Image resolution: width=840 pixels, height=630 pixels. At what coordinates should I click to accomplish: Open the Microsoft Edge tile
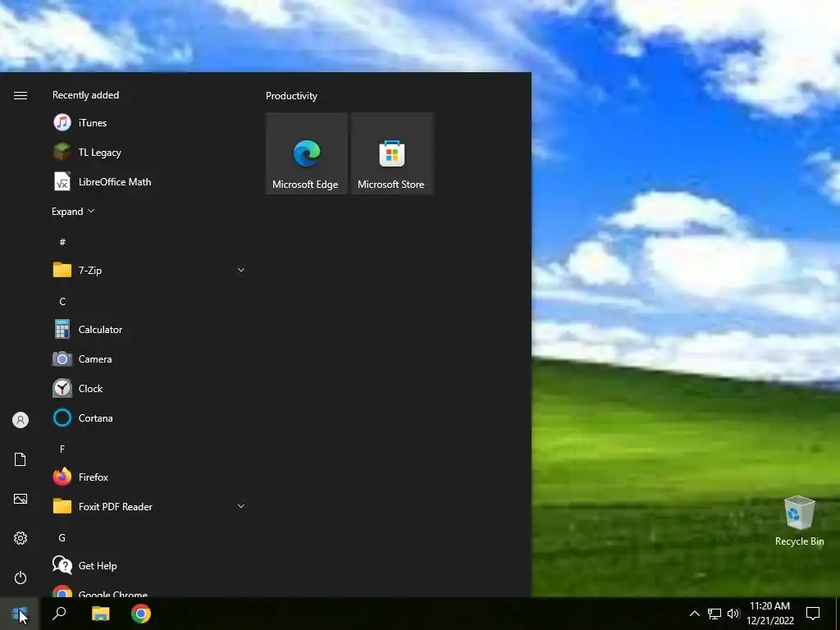click(x=307, y=153)
